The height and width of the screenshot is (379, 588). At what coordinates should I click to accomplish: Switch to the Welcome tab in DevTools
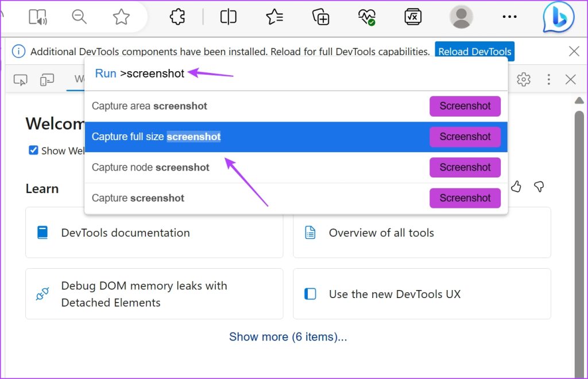pos(79,79)
